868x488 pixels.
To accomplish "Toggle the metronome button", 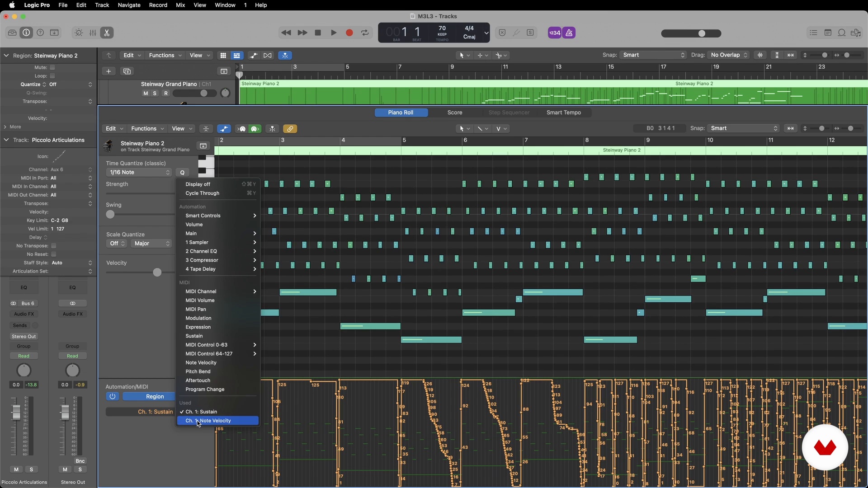I will coord(569,33).
